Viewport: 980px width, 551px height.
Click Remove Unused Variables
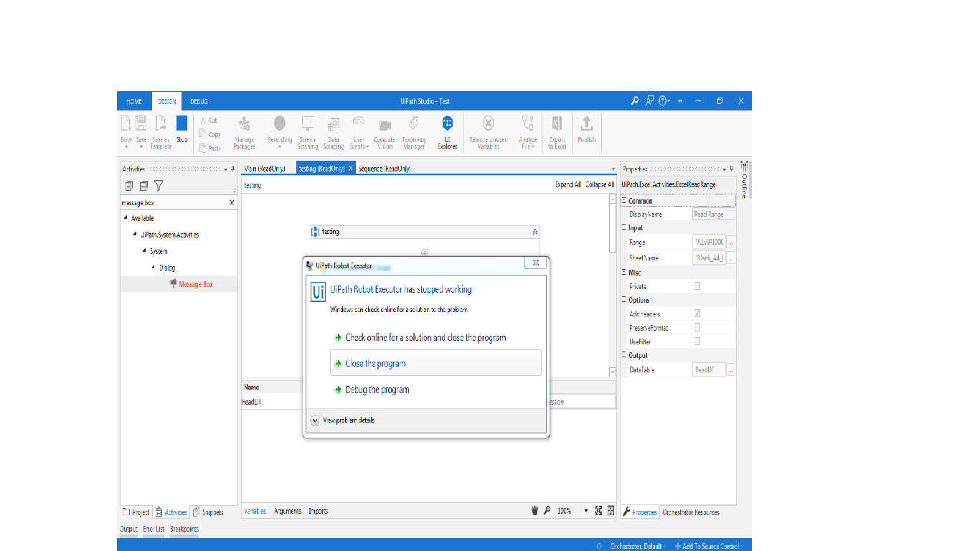[488, 132]
